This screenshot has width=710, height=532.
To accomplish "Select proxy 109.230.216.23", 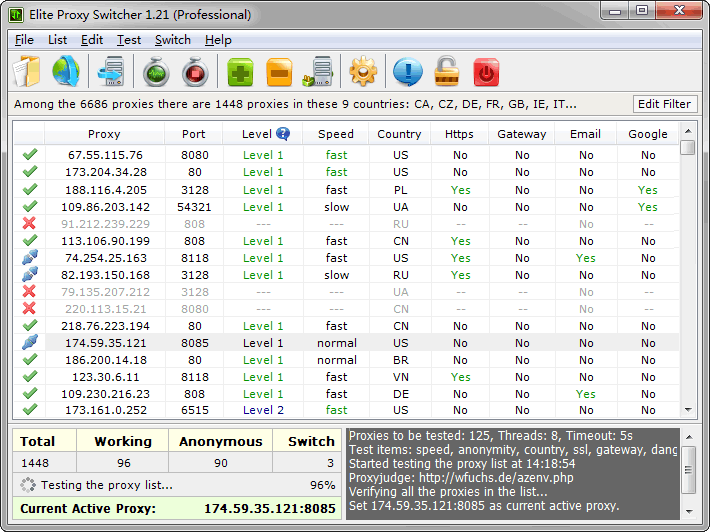I will (x=106, y=394).
